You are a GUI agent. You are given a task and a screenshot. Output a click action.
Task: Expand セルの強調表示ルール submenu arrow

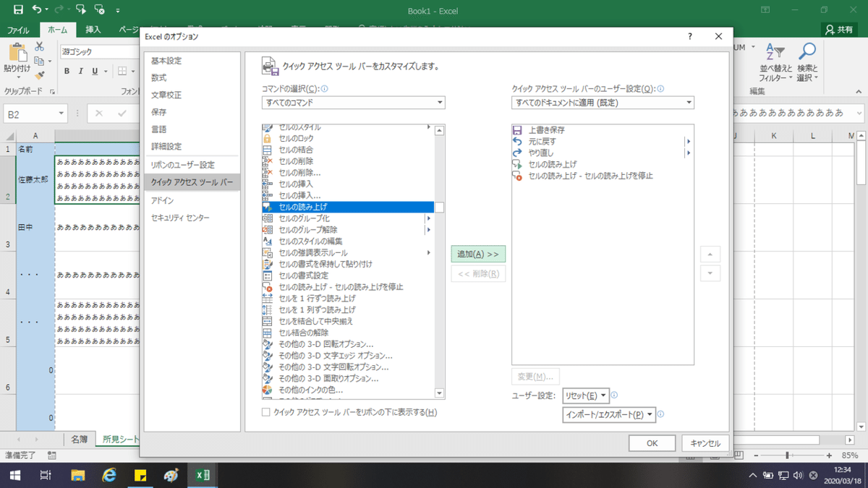(x=429, y=252)
